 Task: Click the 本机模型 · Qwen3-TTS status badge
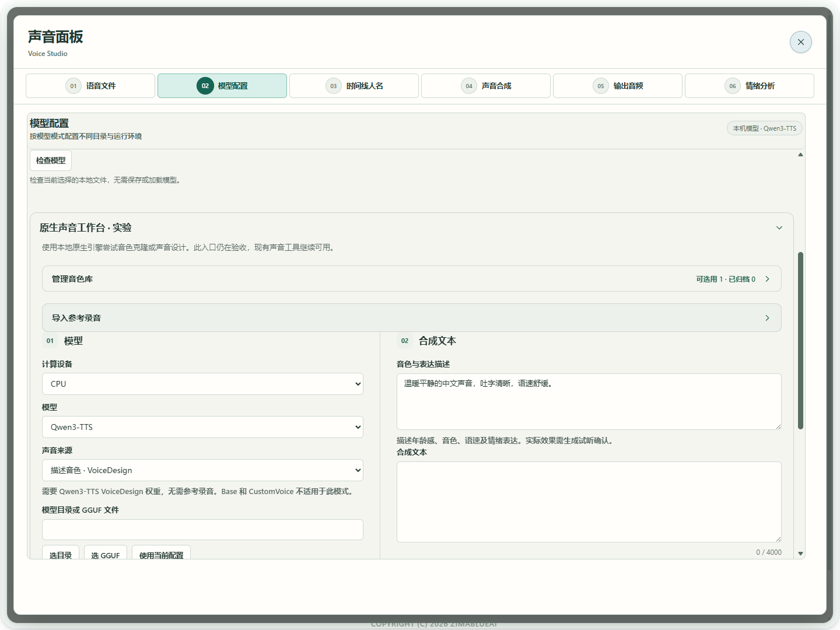coord(765,128)
